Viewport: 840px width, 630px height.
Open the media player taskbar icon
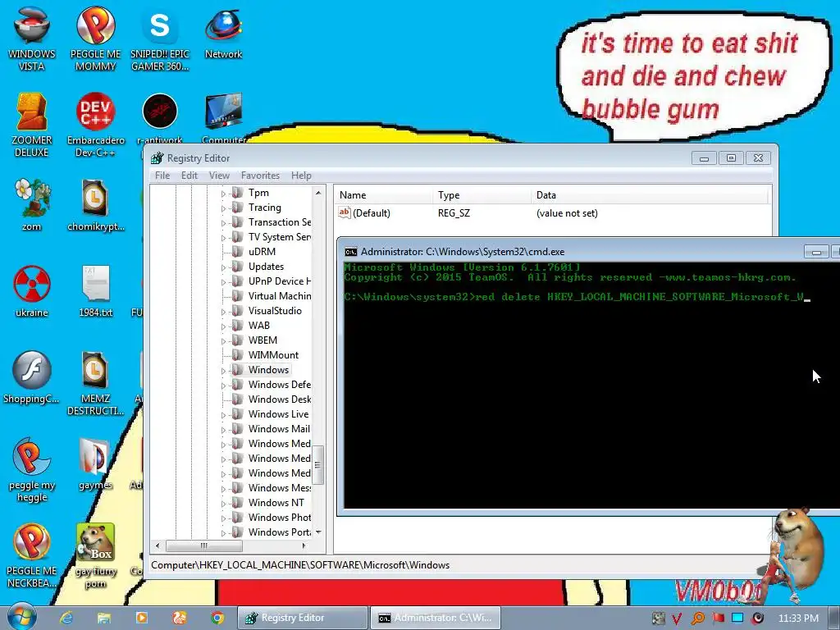pyautogui.click(x=141, y=618)
